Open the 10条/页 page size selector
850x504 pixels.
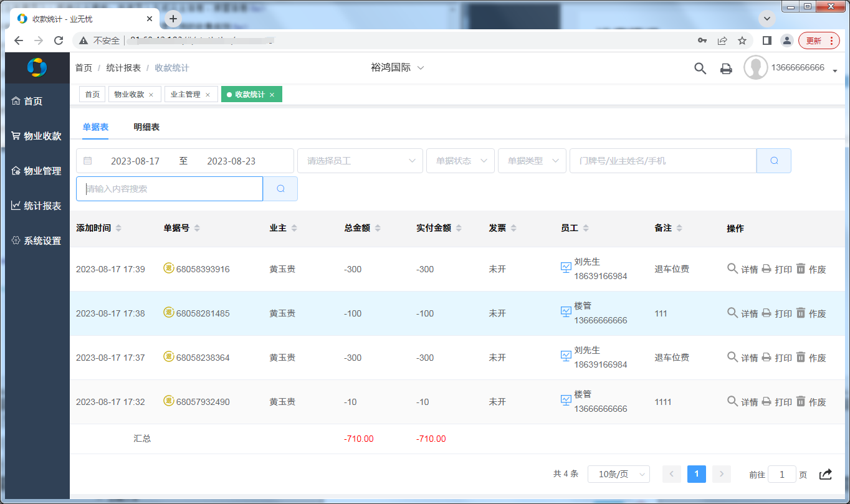(x=618, y=474)
